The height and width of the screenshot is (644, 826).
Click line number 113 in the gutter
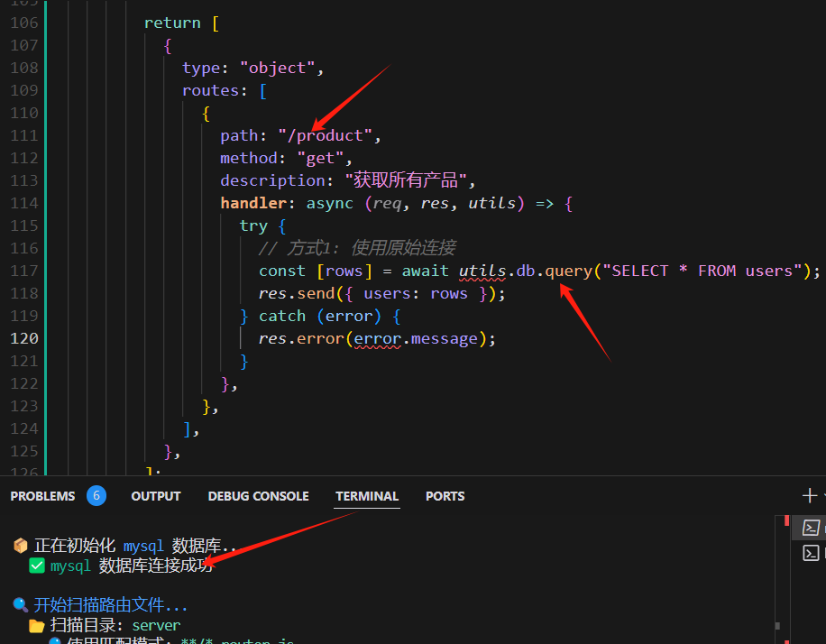(24, 180)
